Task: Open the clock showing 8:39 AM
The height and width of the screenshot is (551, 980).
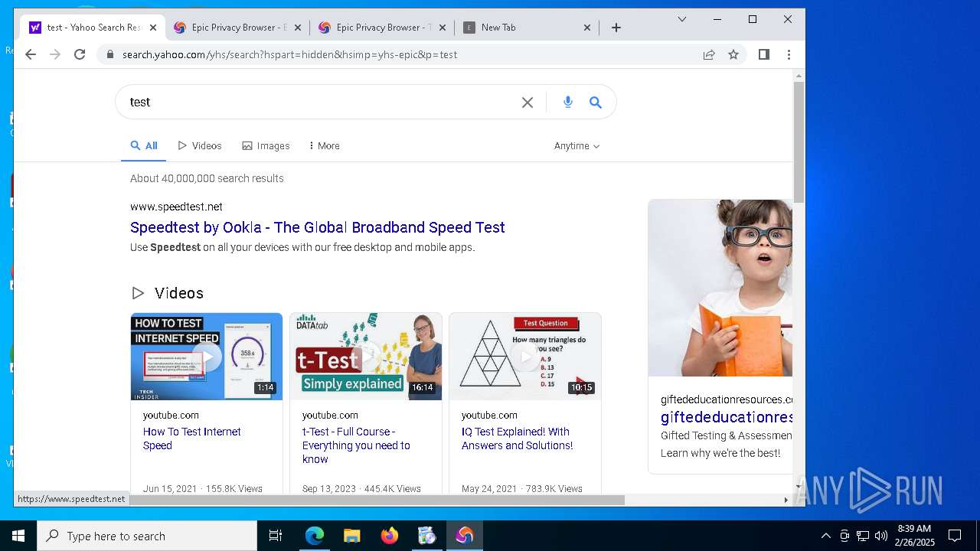Action: 915,536
